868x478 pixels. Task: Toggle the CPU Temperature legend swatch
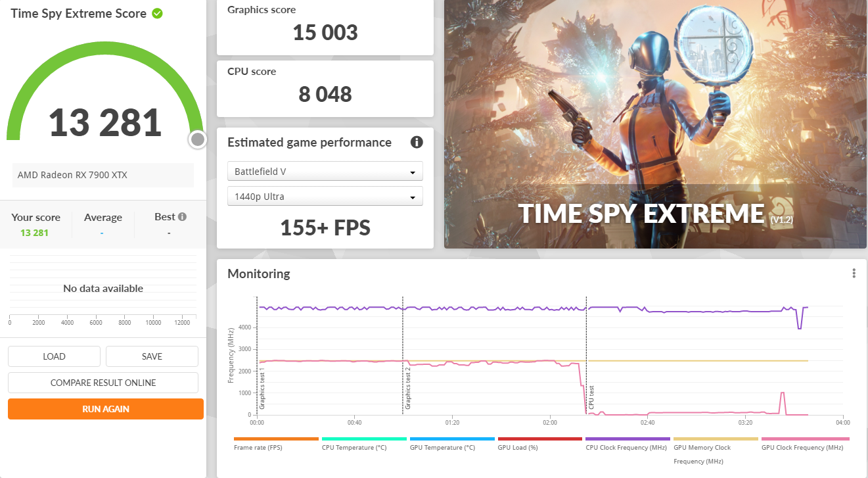point(364,439)
